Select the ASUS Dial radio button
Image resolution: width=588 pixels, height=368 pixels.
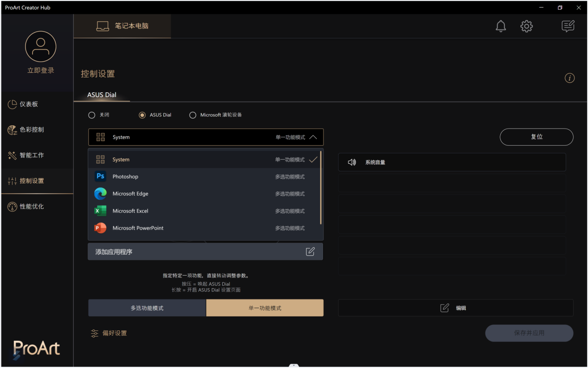point(142,115)
